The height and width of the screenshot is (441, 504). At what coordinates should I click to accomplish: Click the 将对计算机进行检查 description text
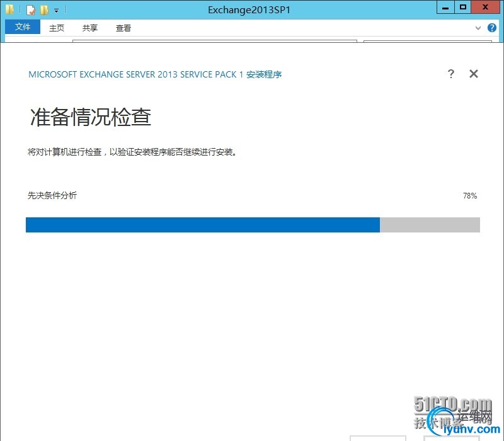pos(132,152)
